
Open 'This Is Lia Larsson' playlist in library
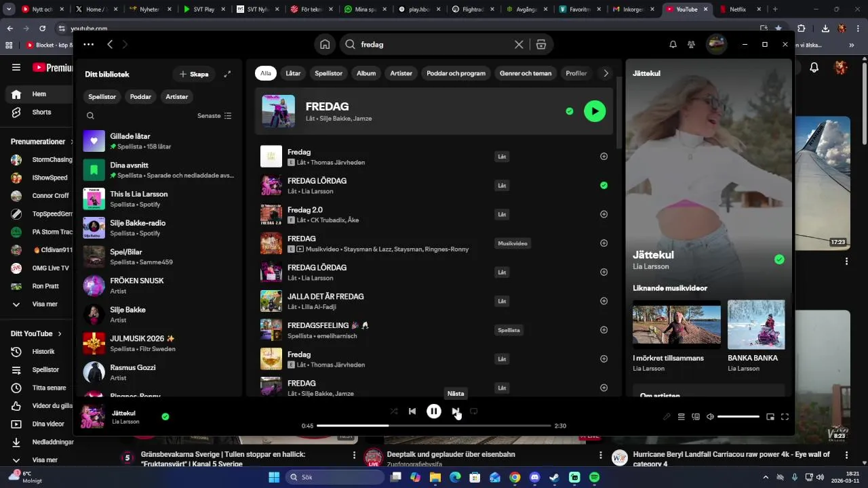[x=159, y=199]
